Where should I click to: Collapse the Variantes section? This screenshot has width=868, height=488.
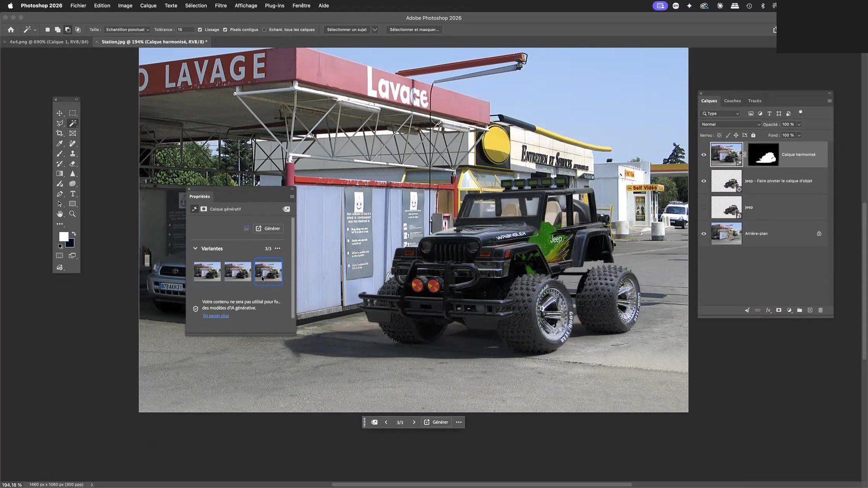click(195, 248)
